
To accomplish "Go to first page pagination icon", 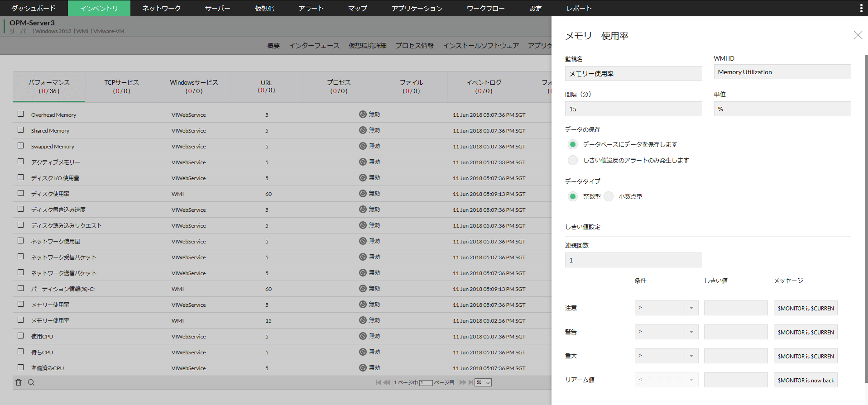I will tap(378, 382).
